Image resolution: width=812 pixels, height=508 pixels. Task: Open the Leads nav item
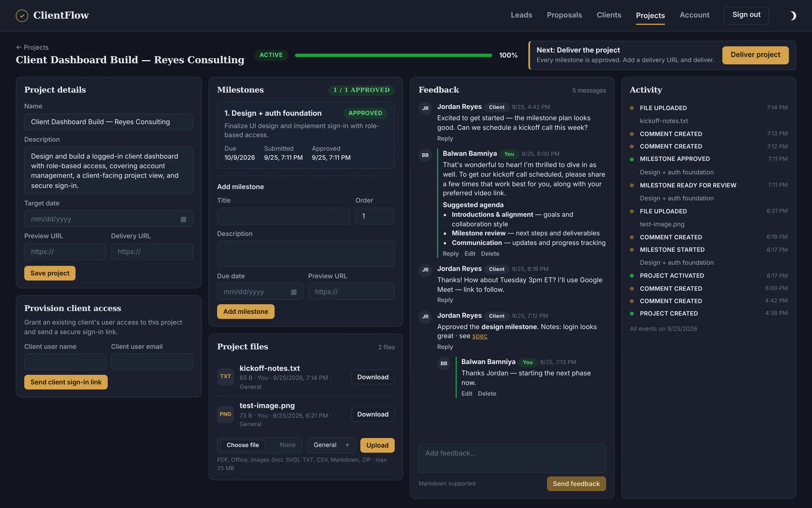(521, 15)
